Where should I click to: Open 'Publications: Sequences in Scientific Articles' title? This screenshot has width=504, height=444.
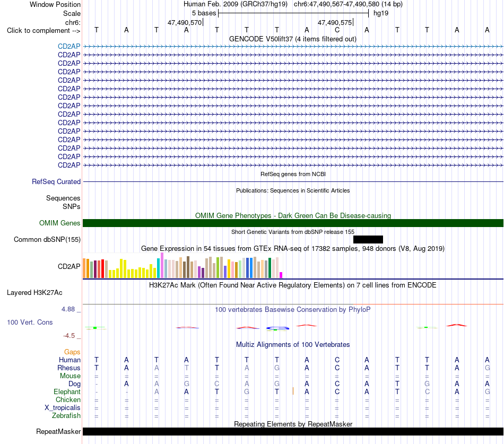coord(293,190)
